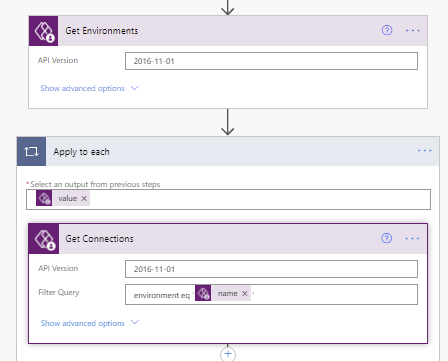Open the Apply to each ellipsis menu
Viewport: 448px width, 361px height.
(424, 151)
